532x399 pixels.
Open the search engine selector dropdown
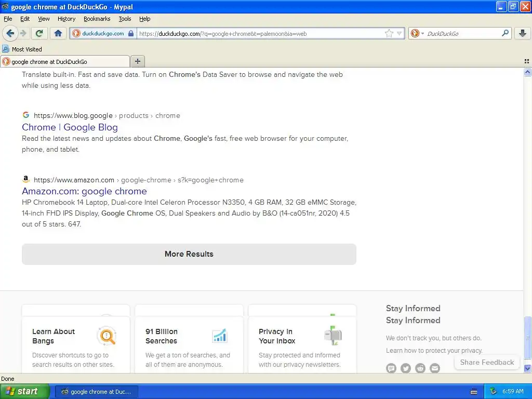[417, 33]
